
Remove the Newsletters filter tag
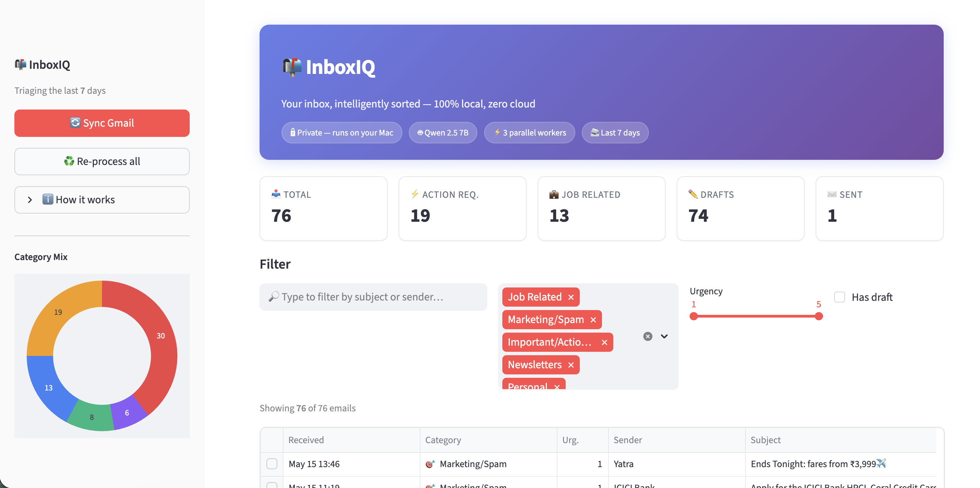[x=571, y=365]
